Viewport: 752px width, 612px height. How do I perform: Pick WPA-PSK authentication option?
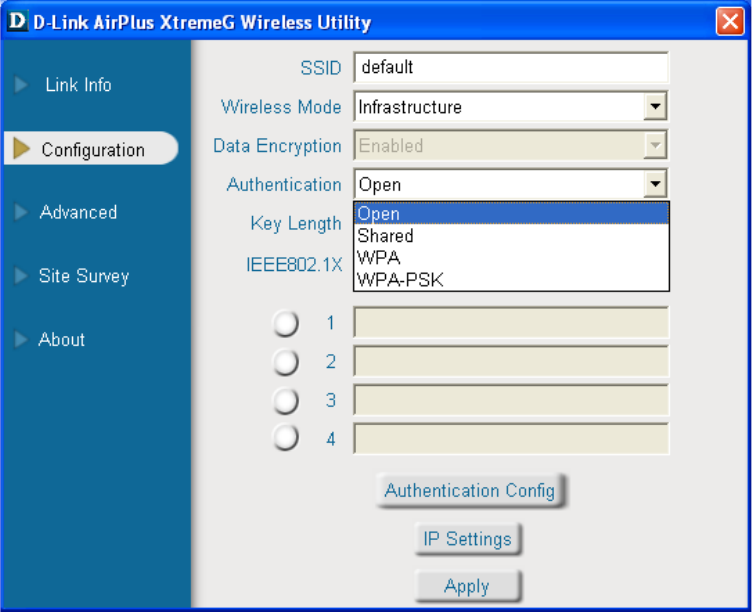511,280
